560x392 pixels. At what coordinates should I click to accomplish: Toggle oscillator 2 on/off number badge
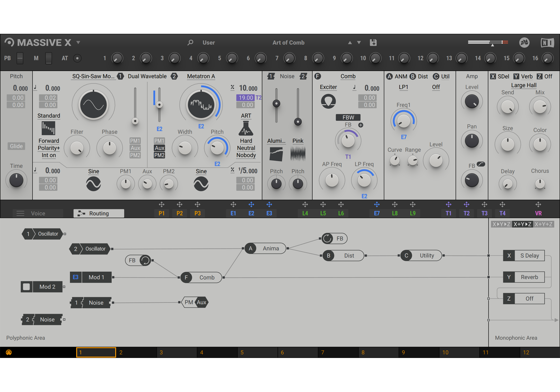(174, 76)
